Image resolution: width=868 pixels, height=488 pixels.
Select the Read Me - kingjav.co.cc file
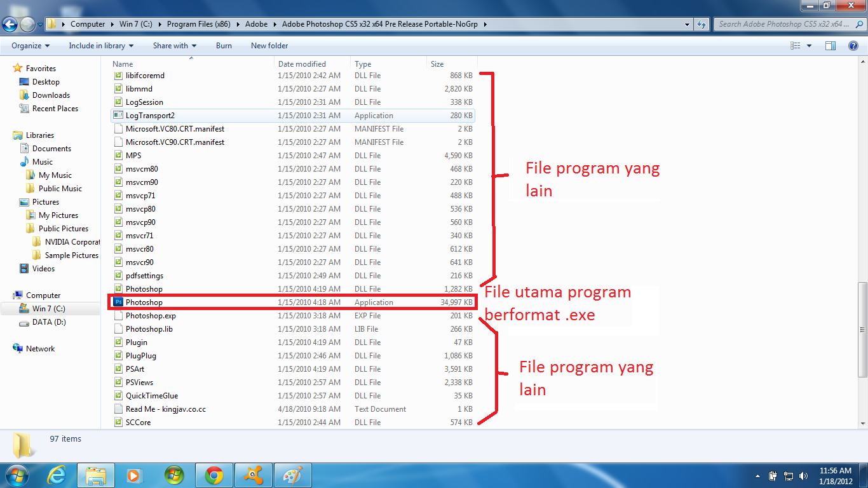pos(292,409)
